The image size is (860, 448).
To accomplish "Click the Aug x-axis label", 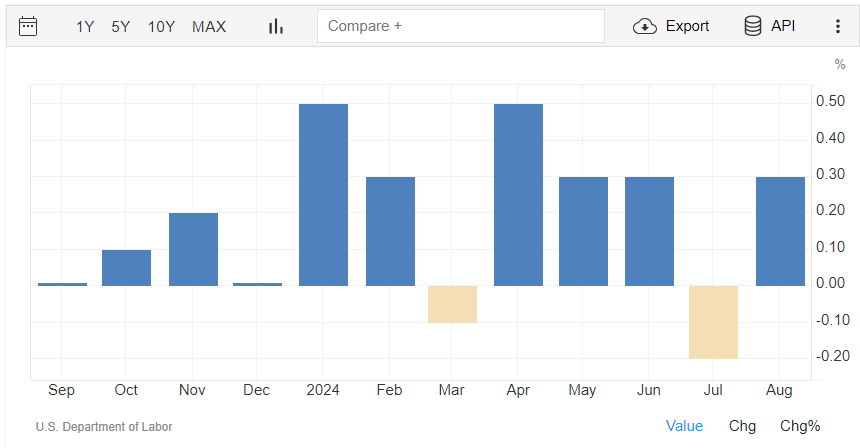I will (x=779, y=390).
